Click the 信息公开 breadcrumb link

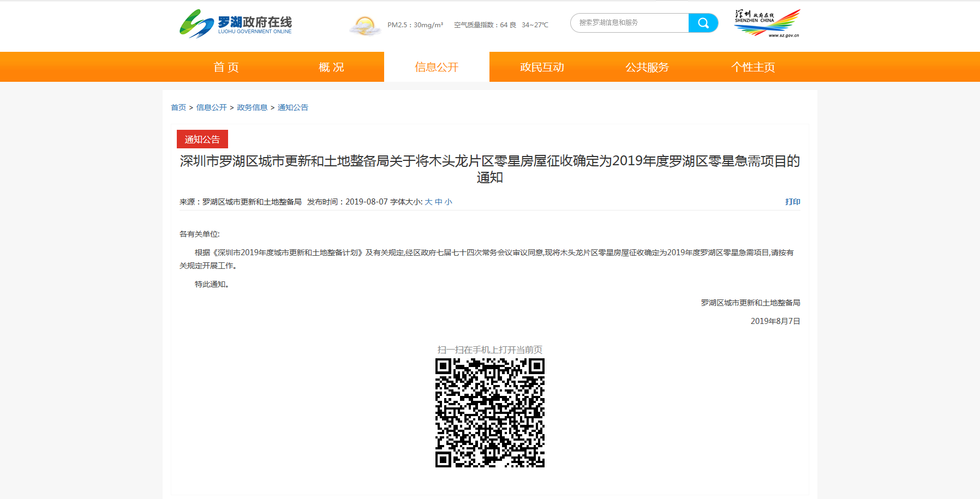(x=211, y=107)
